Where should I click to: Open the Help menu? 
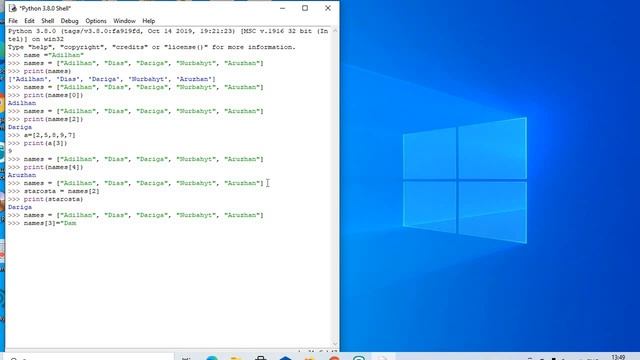click(x=149, y=21)
